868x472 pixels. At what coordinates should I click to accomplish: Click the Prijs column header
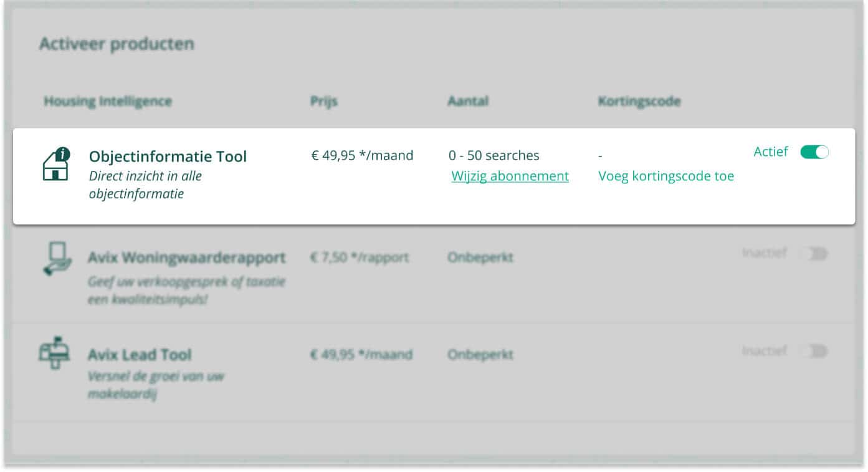tap(323, 101)
